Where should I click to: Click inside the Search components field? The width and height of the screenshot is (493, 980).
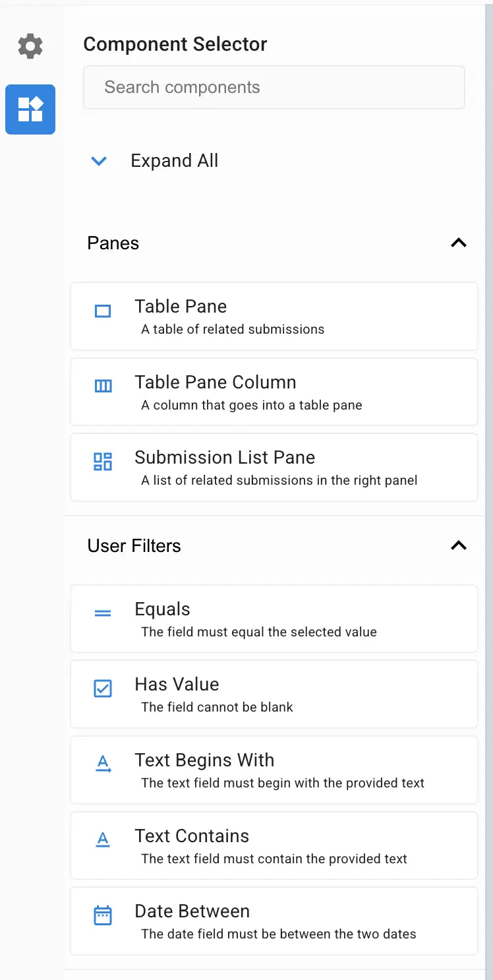[274, 87]
